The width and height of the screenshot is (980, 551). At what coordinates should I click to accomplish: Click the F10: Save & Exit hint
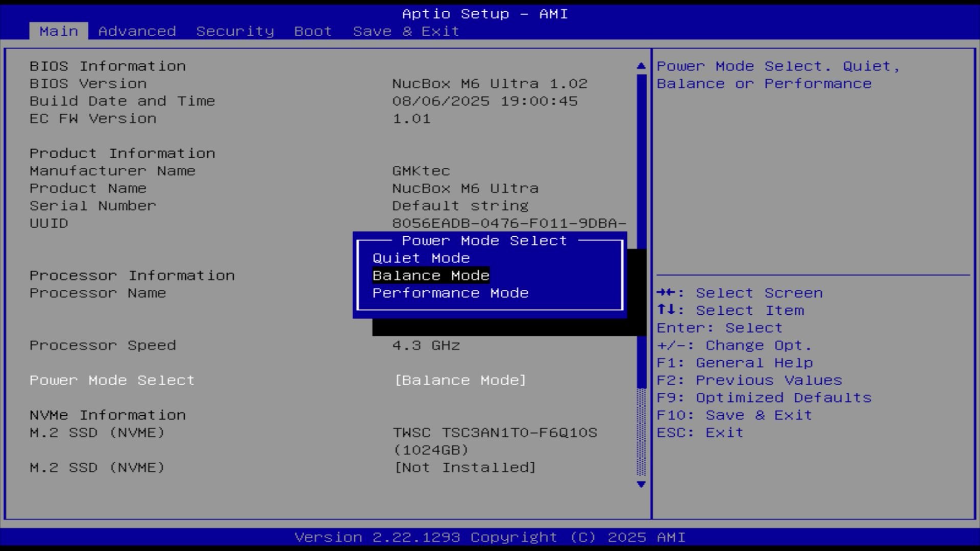[x=734, y=415]
